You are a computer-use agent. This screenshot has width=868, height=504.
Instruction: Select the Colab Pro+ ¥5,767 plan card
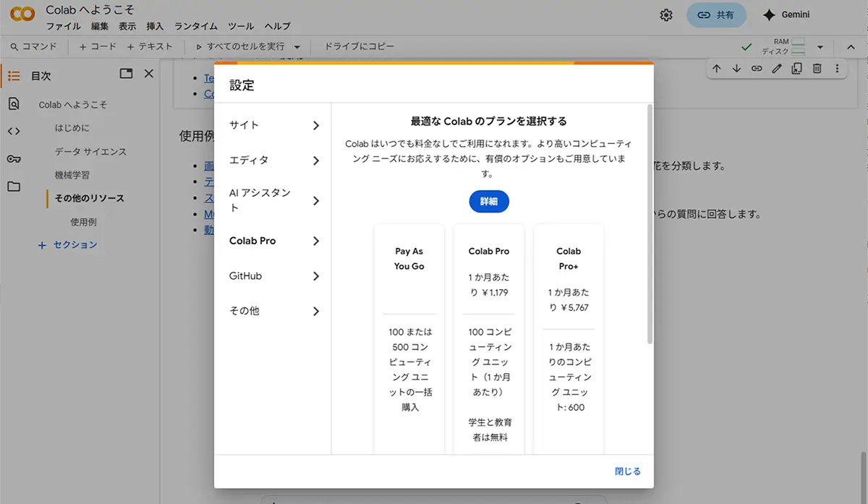click(x=569, y=339)
